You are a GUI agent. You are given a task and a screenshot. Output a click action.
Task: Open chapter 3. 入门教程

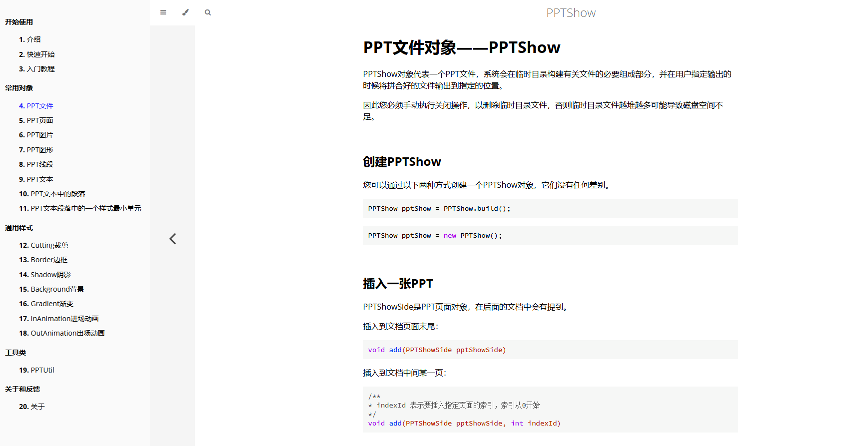[x=37, y=69]
